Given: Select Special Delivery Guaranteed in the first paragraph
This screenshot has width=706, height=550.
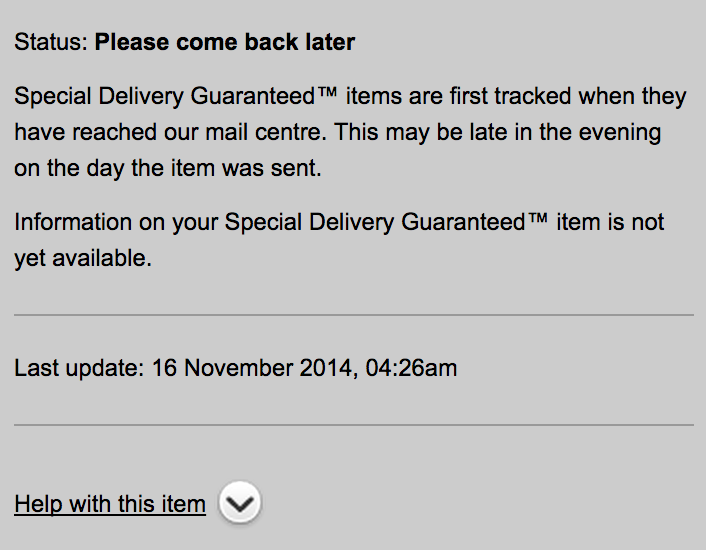Looking at the screenshot, I should (x=165, y=96).
